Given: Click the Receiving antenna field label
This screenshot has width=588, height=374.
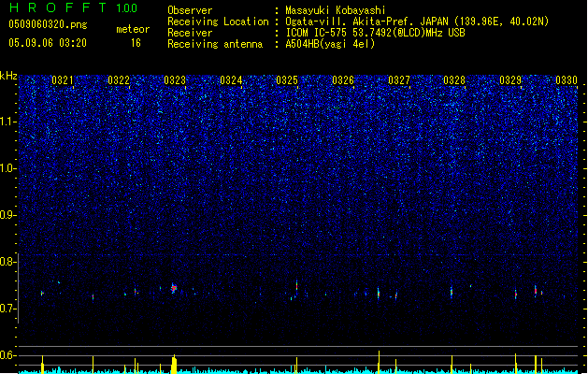Looking at the screenshot, I should point(215,44).
